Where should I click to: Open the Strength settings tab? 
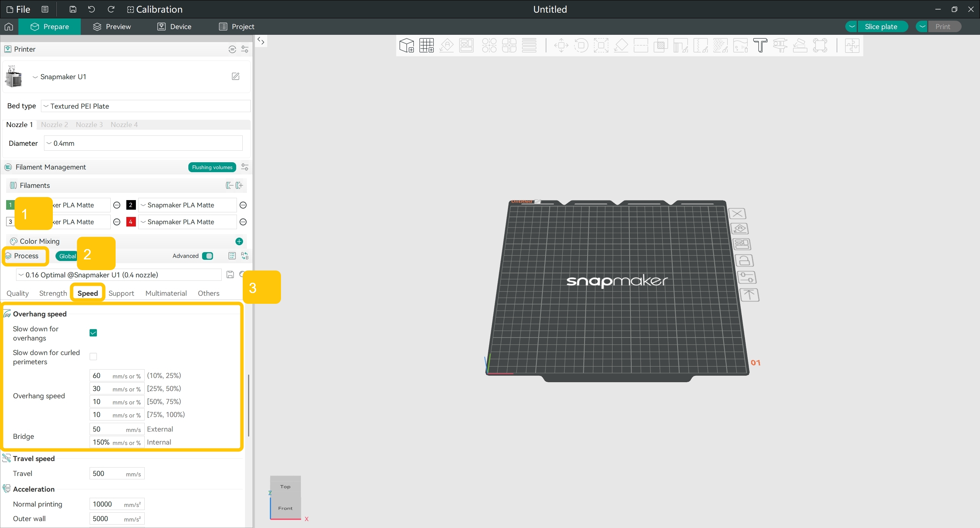coord(53,293)
